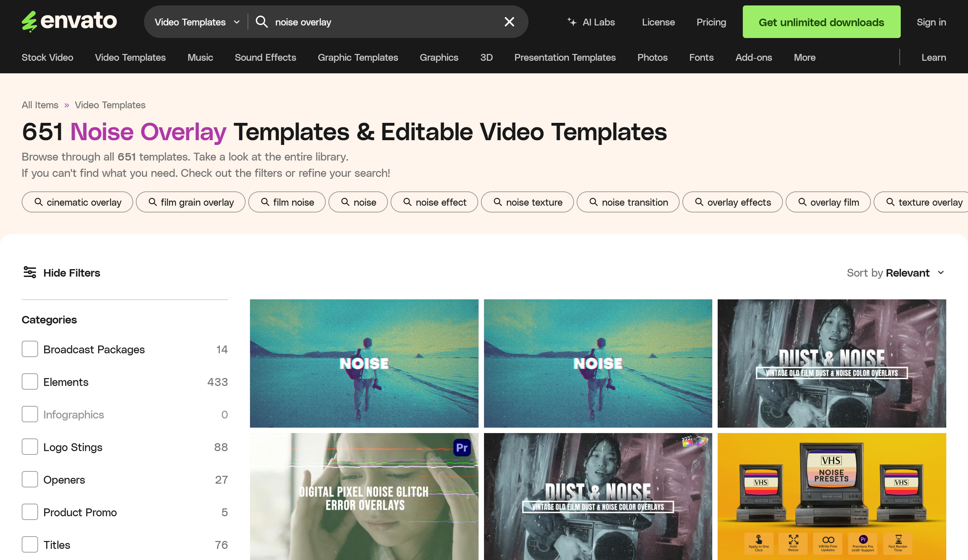This screenshot has height=560, width=968.
Task: Open the VHS Noise Presets thumbnail
Action: (832, 496)
